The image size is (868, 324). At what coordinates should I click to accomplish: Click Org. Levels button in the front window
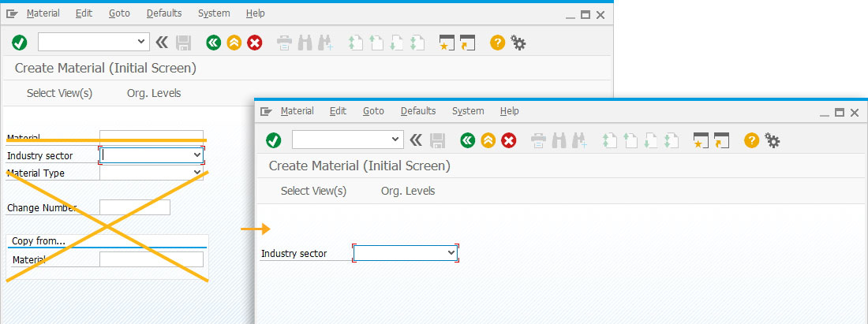(408, 192)
